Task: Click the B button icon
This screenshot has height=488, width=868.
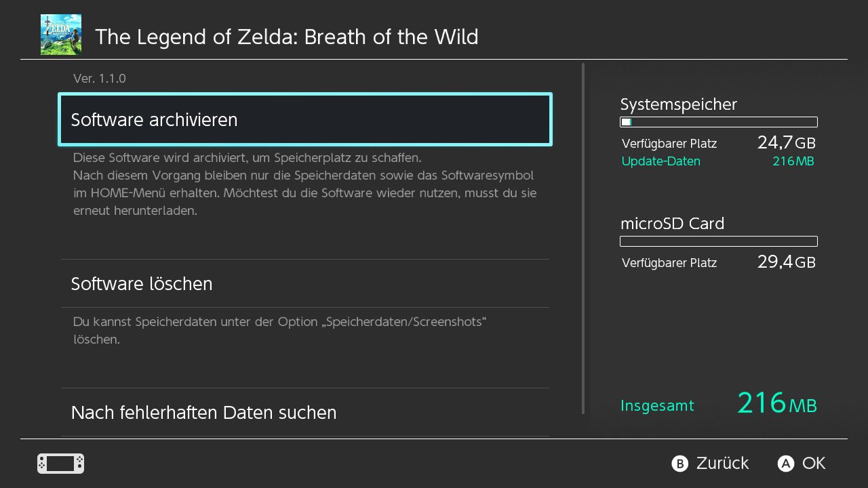Action: tap(679, 464)
